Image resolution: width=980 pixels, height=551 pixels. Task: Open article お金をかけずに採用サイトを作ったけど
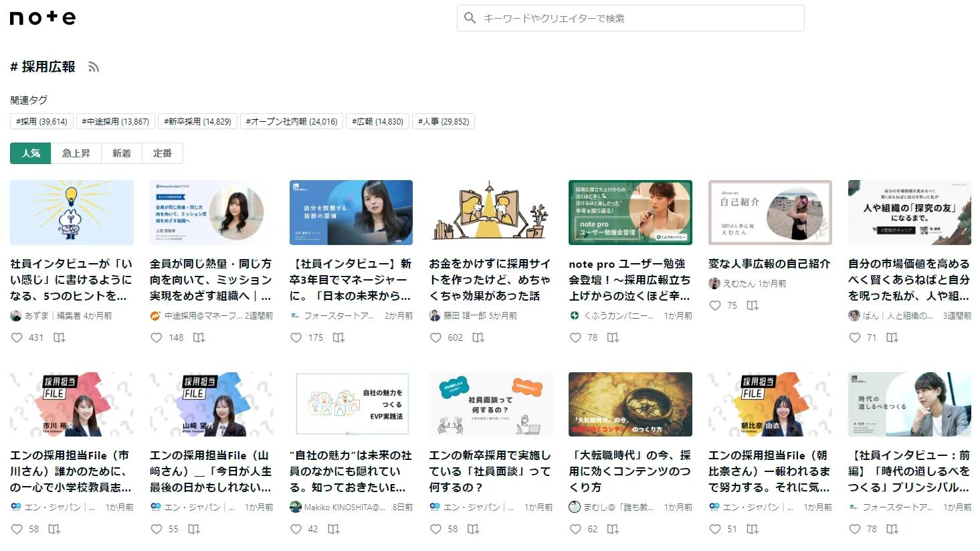tap(490, 280)
